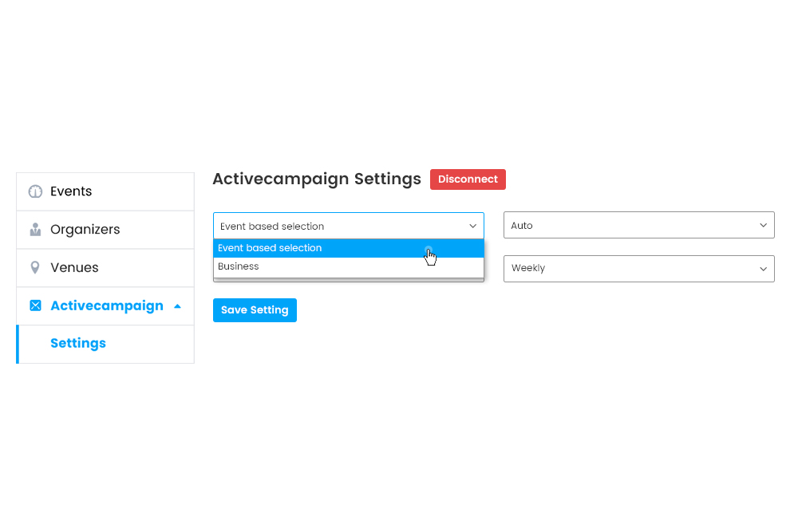
Task: Select the Organizers people icon
Action: pos(34,229)
